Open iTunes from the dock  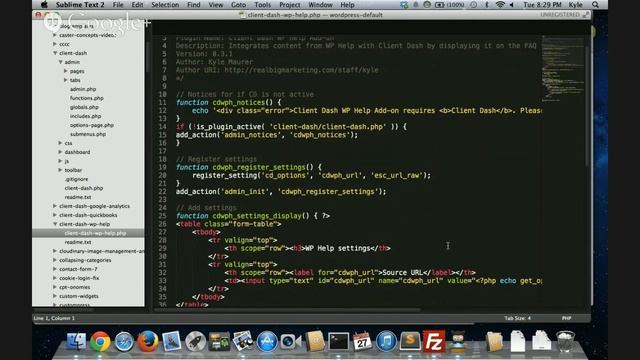[386, 341]
